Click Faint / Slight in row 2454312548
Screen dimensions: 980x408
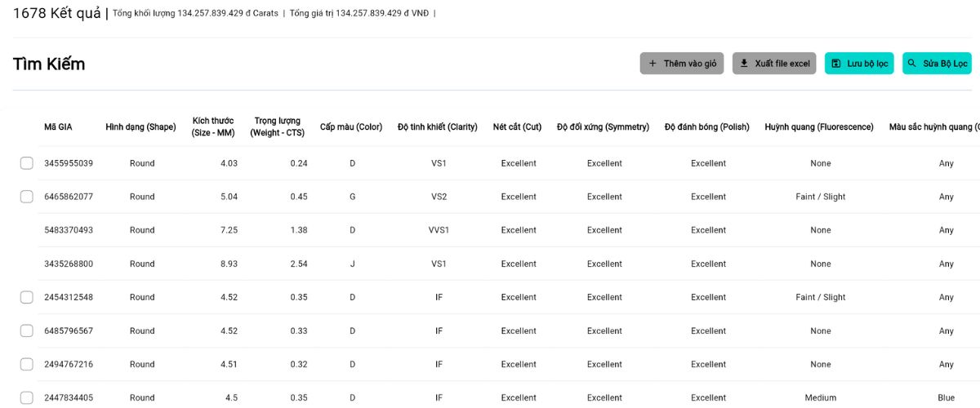pos(821,297)
